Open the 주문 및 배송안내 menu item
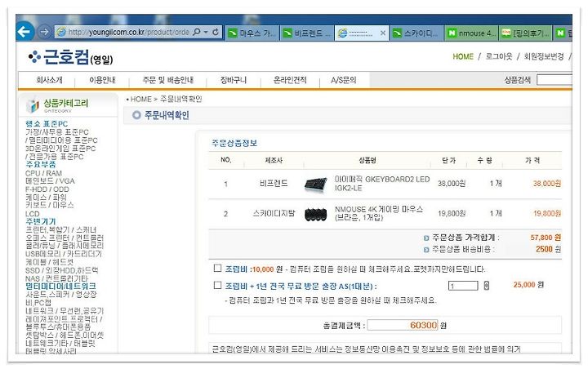This screenshot has width=588, height=369. click(167, 80)
